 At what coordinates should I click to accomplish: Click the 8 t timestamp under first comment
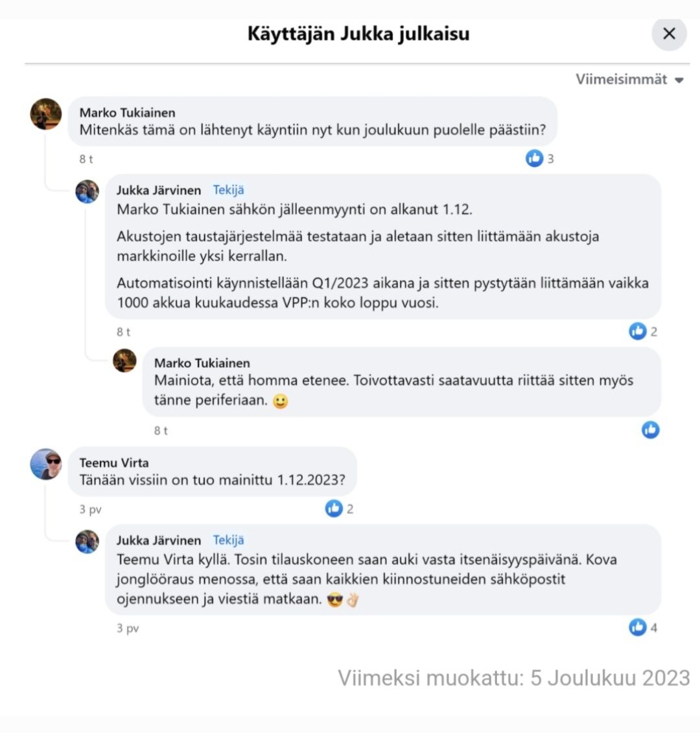(x=86, y=159)
